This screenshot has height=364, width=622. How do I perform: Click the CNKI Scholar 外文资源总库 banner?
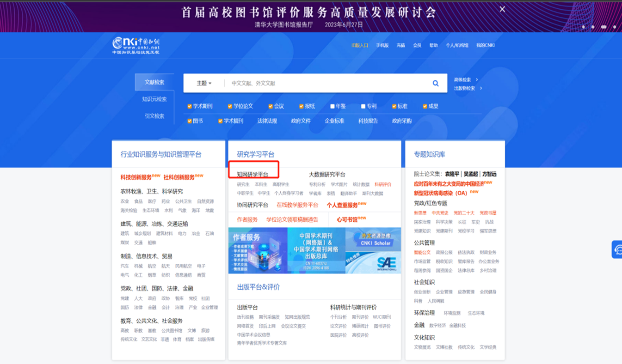[x=373, y=239]
